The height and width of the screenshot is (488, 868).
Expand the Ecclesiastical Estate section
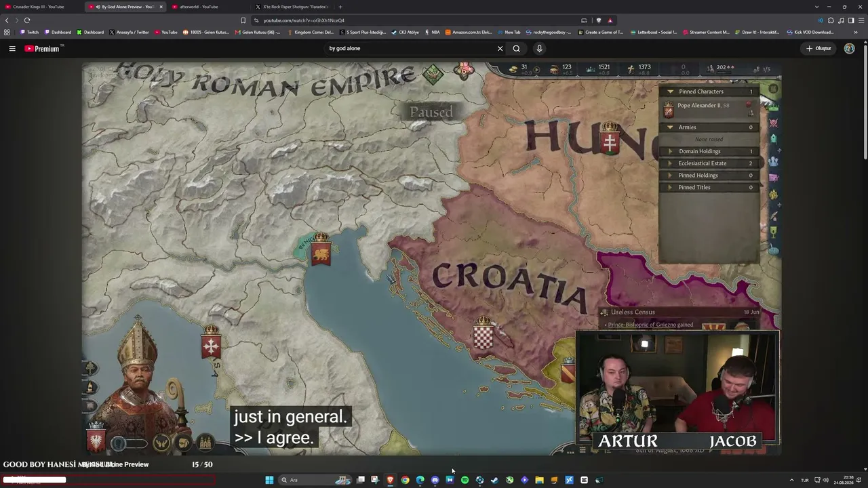coord(709,163)
